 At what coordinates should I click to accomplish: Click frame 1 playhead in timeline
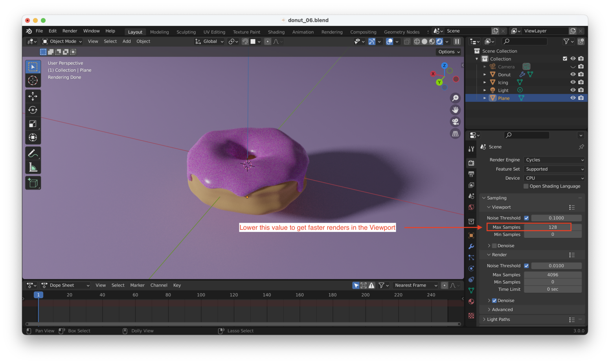click(38, 295)
